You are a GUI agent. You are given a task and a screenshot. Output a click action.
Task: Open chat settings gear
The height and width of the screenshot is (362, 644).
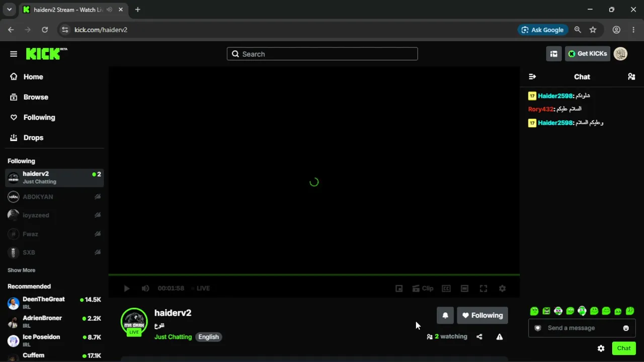click(x=601, y=348)
